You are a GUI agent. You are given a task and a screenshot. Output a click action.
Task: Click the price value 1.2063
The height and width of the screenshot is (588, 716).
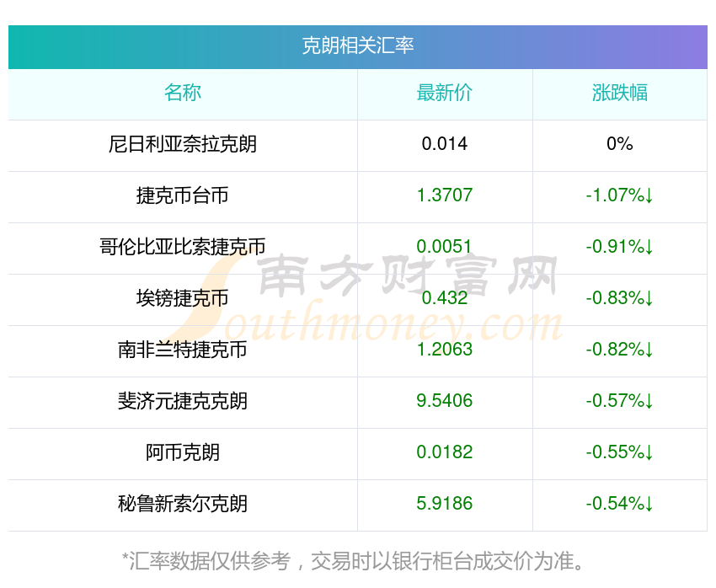(x=444, y=350)
